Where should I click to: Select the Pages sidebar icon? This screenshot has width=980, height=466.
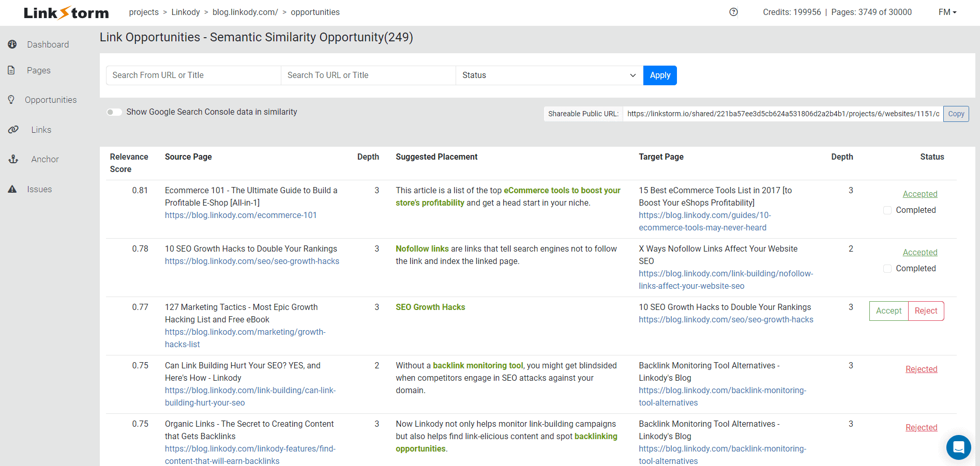pos(12,70)
